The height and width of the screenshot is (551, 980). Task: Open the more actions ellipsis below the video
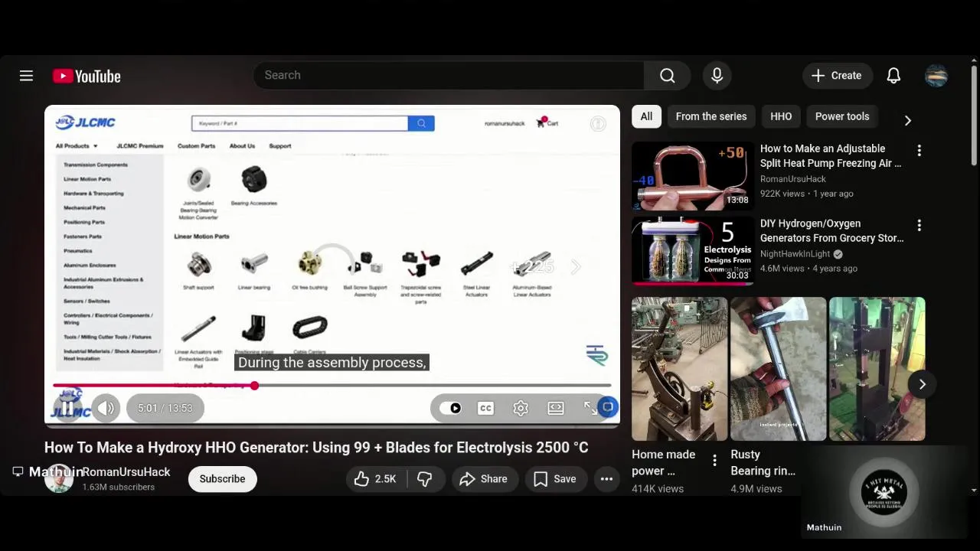coord(606,479)
